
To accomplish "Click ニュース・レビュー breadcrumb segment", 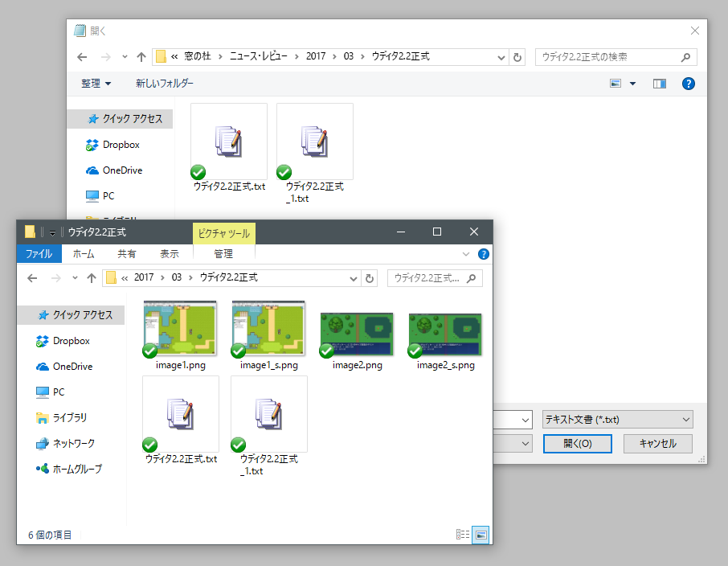I will pos(258,57).
